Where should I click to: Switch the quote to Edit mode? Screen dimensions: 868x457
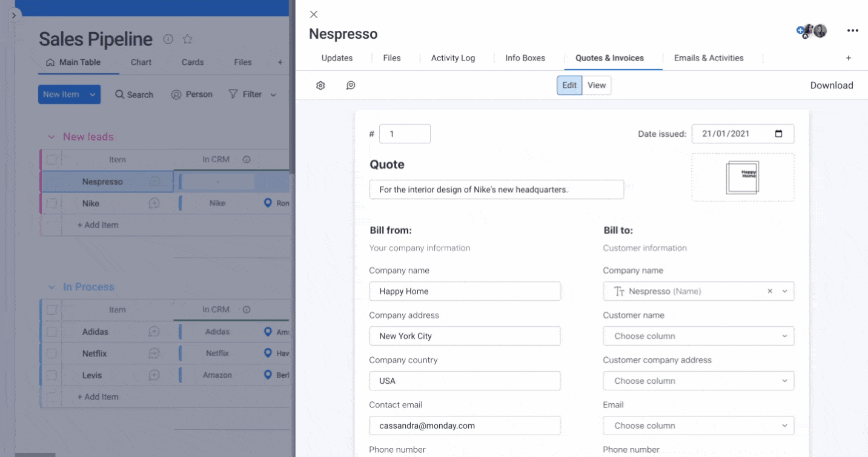[569, 85]
